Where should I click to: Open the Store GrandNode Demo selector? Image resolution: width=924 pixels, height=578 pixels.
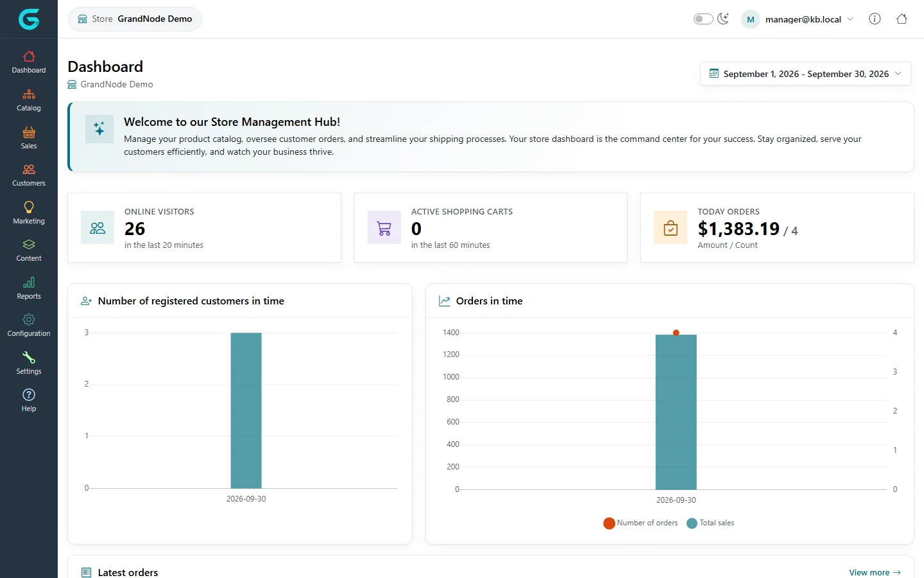pyautogui.click(x=135, y=19)
